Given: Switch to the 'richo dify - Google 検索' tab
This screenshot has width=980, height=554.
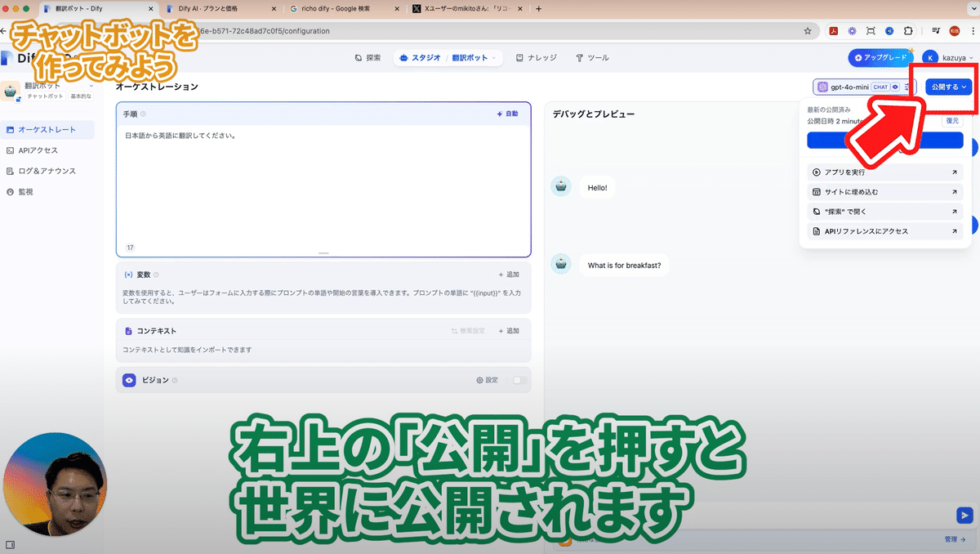Looking at the screenshot, I should point(343,9).
